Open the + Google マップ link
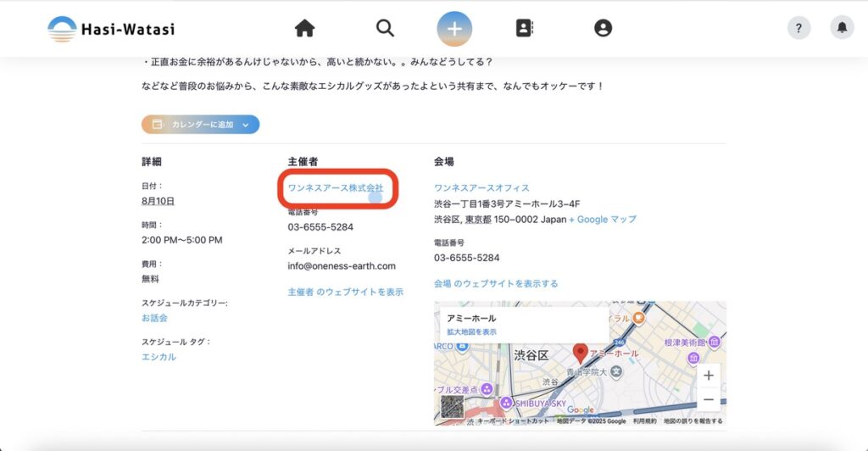868x451 pixels. [602, 219]
